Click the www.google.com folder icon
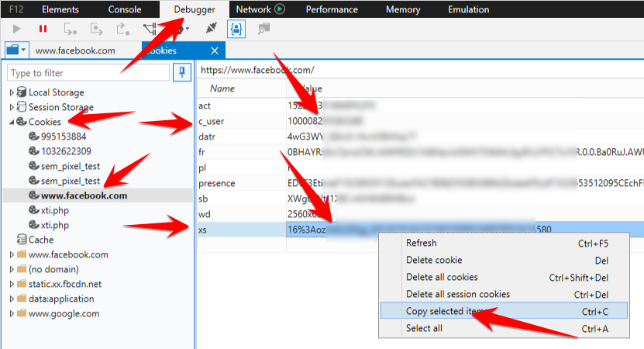 click(x=22, y=313)
